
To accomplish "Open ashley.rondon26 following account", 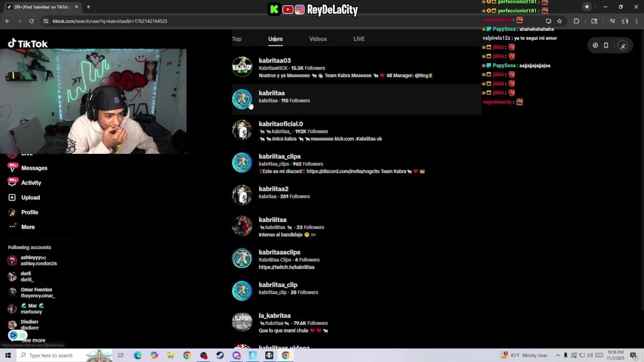I will tap(32, 260).
